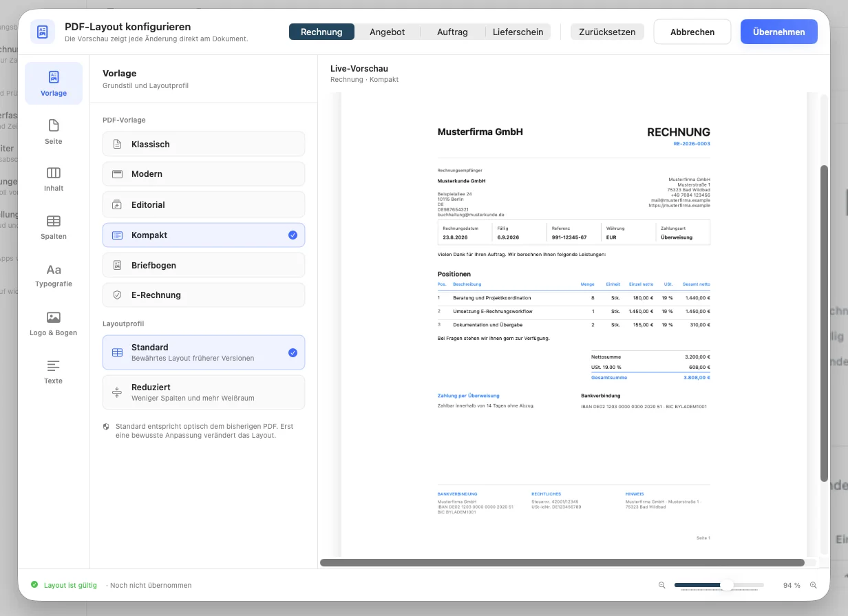Image resolution: width=848 pixels, height=616 pixels.
Task: Select the Editorial PDF template
Action: [204, 205]
